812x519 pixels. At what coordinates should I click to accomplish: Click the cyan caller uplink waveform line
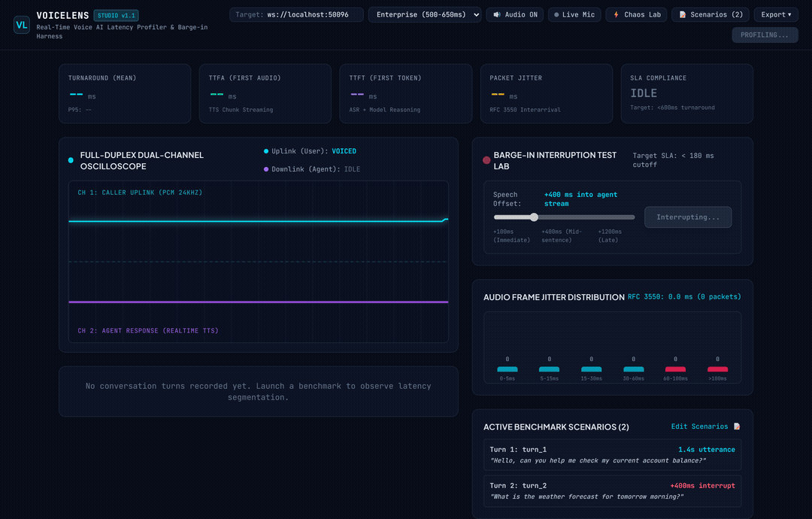pyautogui.click(x=258, y=221)
